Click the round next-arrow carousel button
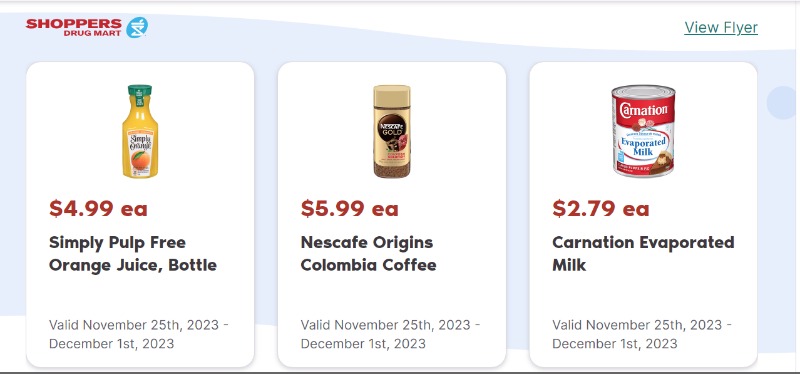The width and height of the screenshot is (800, 374). pos(783,103)
